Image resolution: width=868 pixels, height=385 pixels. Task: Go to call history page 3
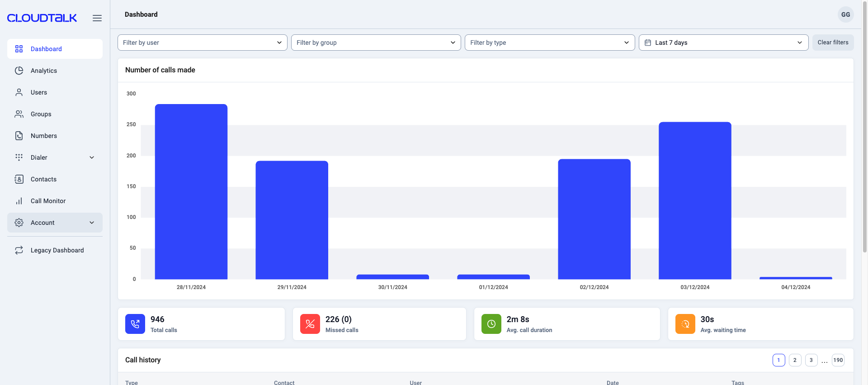click(811, 360)
